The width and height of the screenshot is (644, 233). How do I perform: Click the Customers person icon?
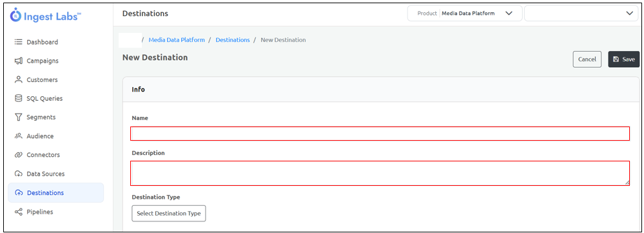[x=18, y=80]
